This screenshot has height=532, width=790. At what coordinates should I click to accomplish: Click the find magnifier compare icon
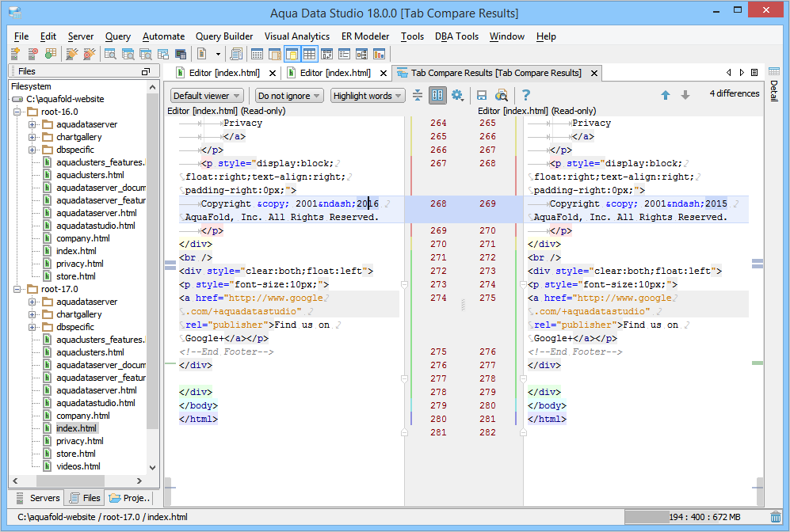pyautogui.click(x=502, y=95)
